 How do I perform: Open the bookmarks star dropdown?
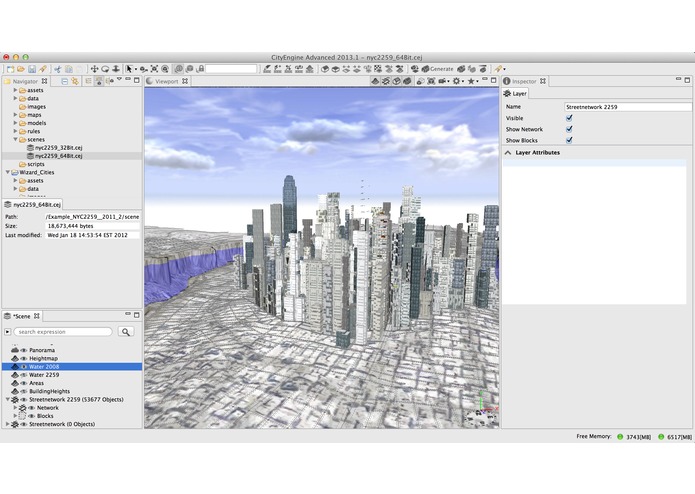tap(472, 81)
